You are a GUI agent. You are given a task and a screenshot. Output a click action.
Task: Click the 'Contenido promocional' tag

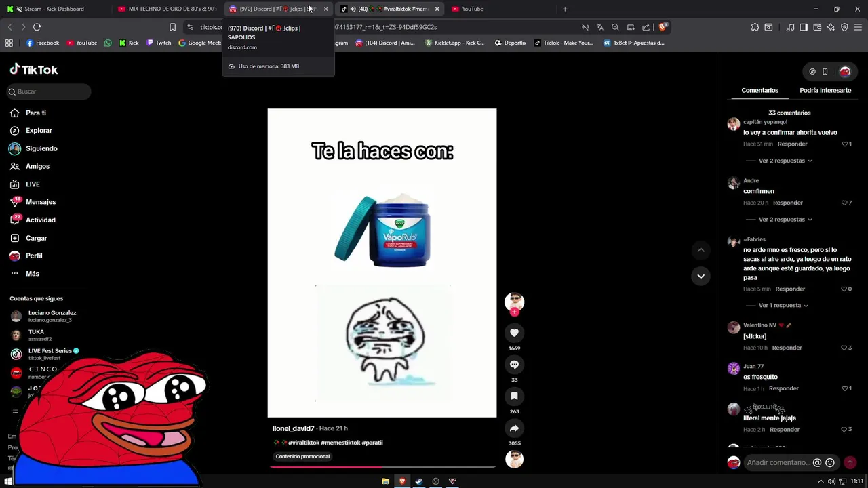click(302, 457)
